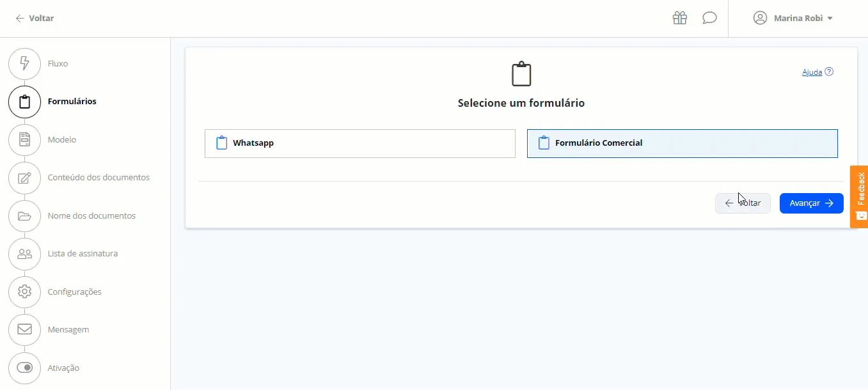Select the Whatsapp form option
The image size is (868, 390).
[x=360, y=143]
